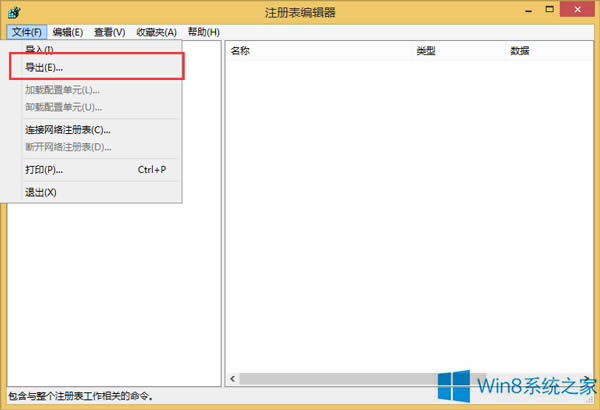Close the registry editor window
This screenshot has height=410, width=600.
pyautogui.click(x=577, y=9)
